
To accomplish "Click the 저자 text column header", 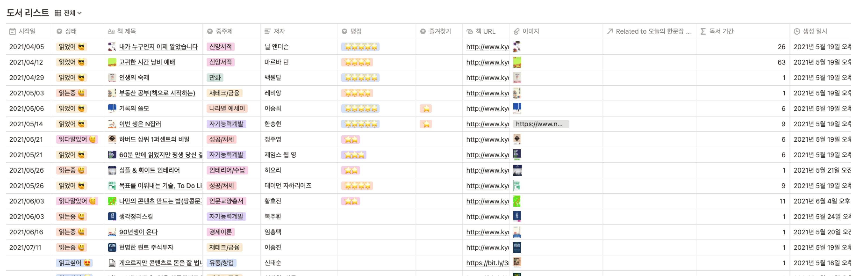I will (x=279, y=31).
